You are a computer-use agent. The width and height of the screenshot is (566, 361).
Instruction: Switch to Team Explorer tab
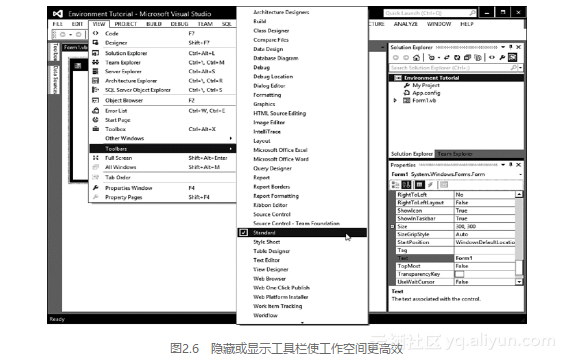click(455, 154)
